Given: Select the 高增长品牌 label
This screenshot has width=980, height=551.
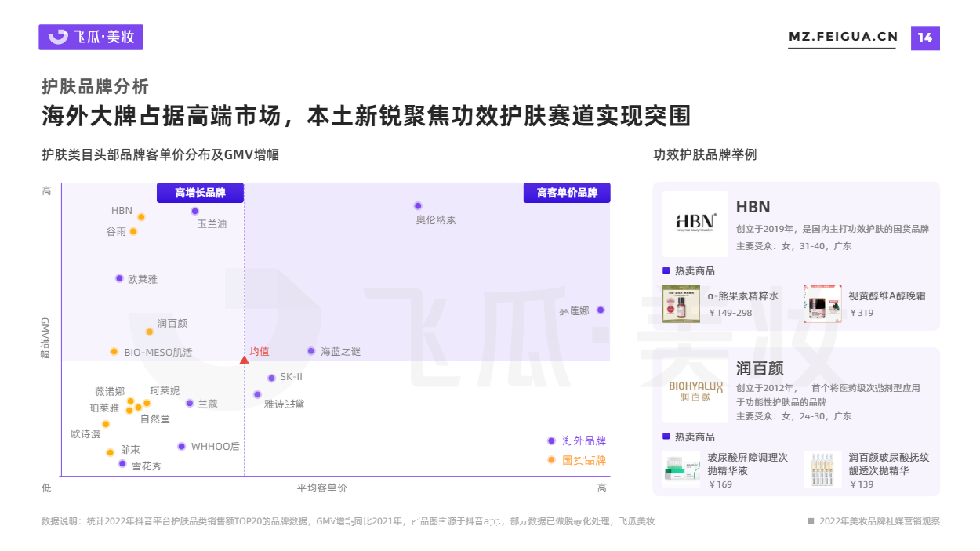Looking at the screenshot, I should pyautogui.click(x=200, y=193).
